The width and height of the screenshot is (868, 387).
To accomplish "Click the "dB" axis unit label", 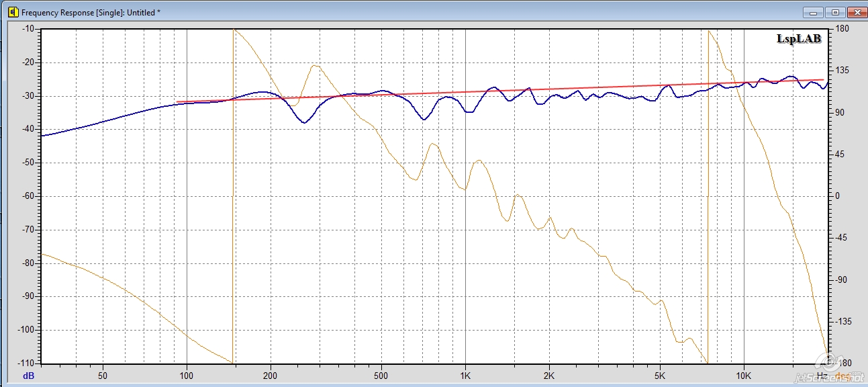I will pos(28,376).
